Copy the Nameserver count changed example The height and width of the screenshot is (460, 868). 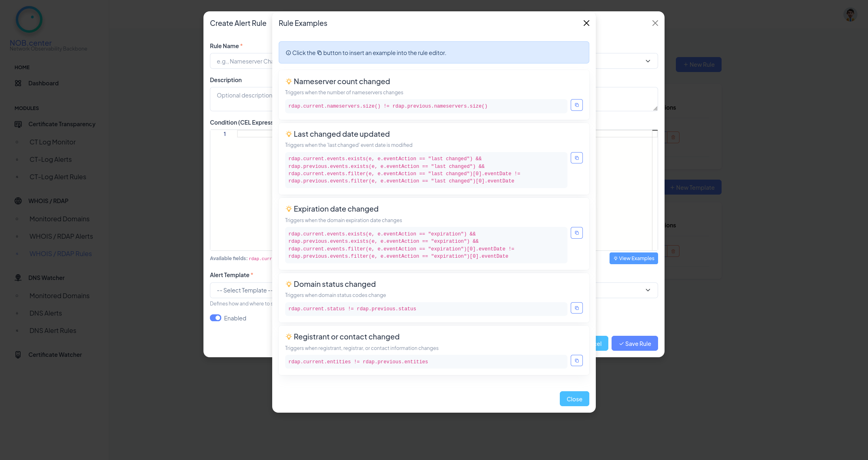pyautogui.click(x=576, y=105)
